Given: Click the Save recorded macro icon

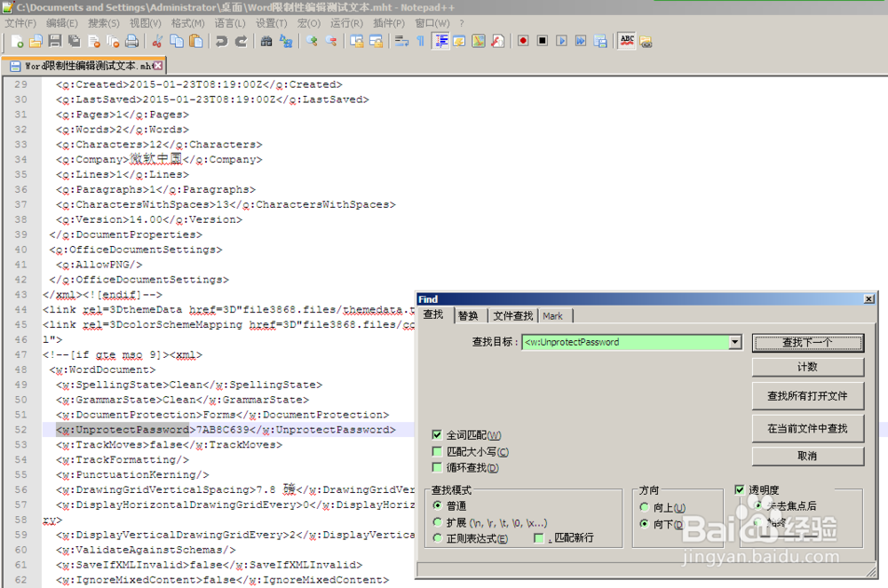Looking at the screenshot, I should click(600, 41).
